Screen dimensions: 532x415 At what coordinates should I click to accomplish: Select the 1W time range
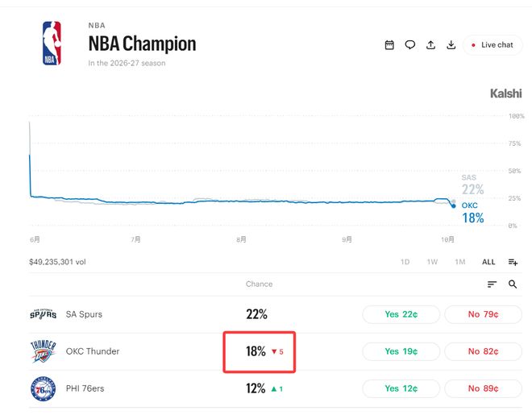click(432, 262)
